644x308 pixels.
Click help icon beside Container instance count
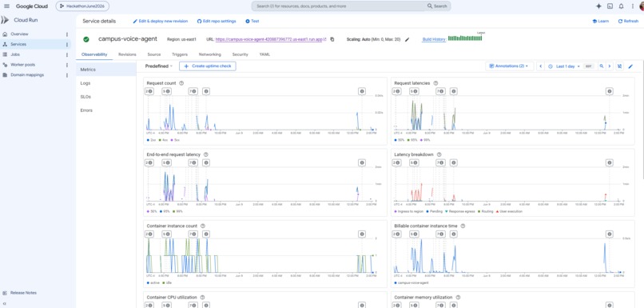coord(203,226)
